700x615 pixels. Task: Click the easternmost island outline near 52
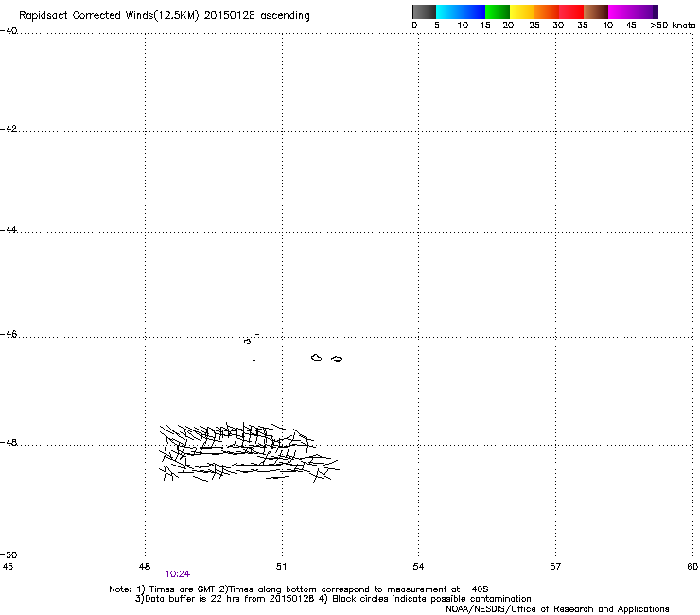337,360
